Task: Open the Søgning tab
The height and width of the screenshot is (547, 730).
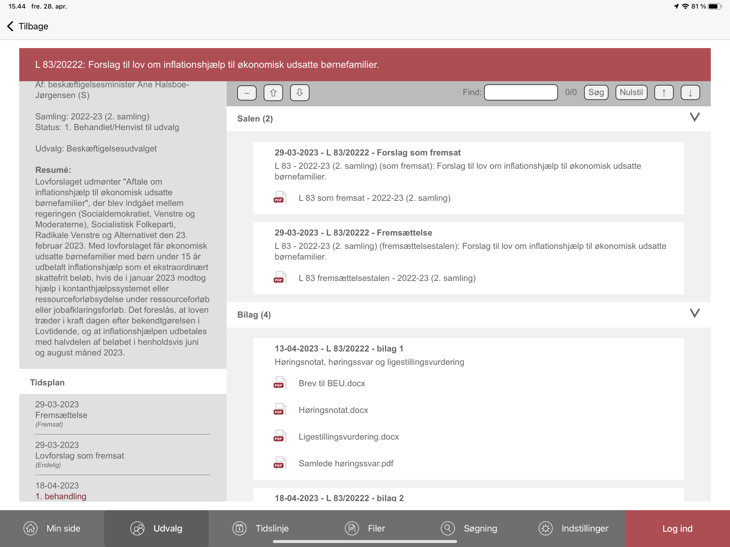Action: point(469,528)
